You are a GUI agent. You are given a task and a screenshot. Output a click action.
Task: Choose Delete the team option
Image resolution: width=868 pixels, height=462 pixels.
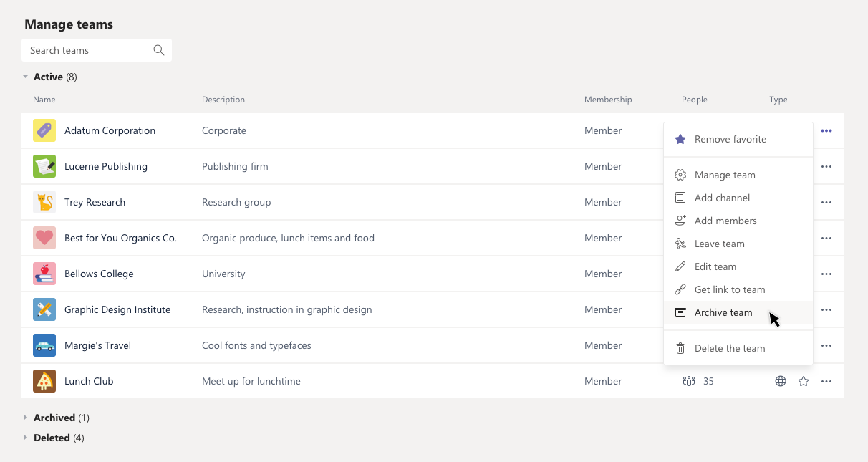(729, 348)
